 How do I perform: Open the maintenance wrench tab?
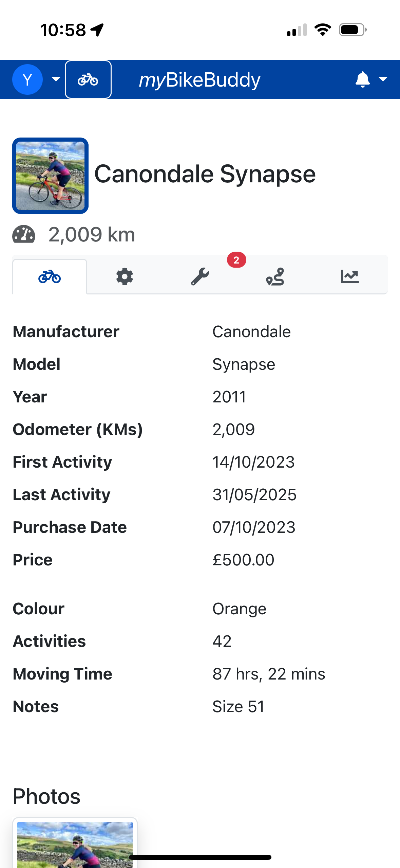click(200, 276)
